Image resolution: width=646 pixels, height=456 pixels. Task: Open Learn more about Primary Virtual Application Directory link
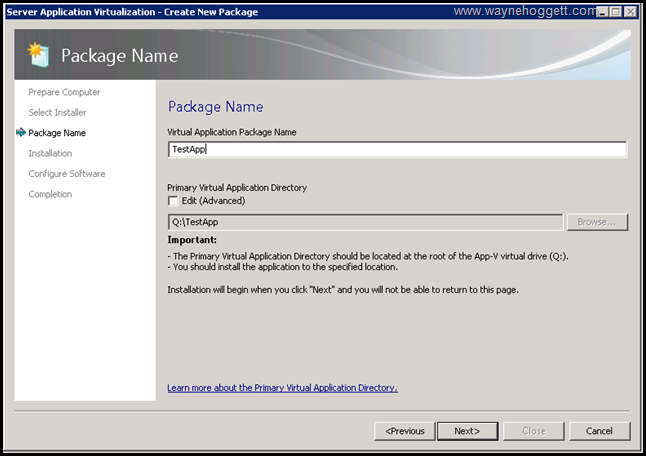point(282,387)
